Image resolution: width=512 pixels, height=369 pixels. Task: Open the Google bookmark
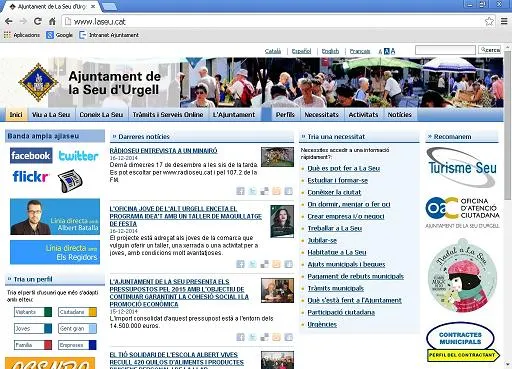[x=60, y=35]
